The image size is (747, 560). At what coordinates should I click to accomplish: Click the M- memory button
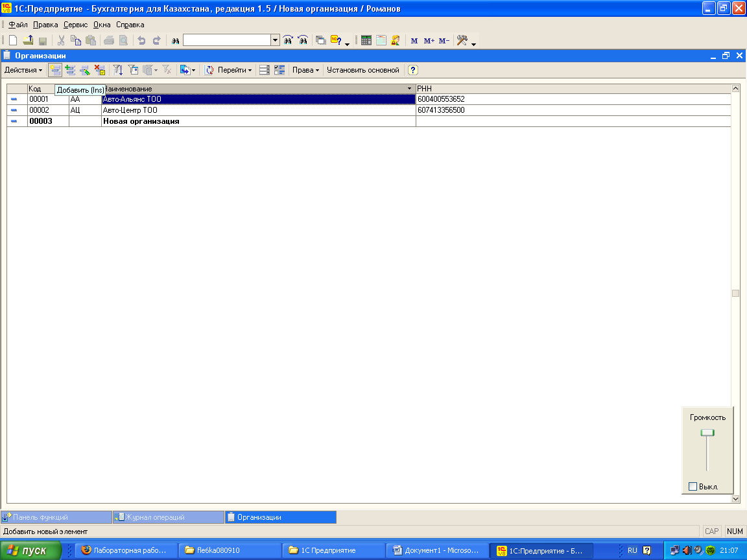[444, 41]
